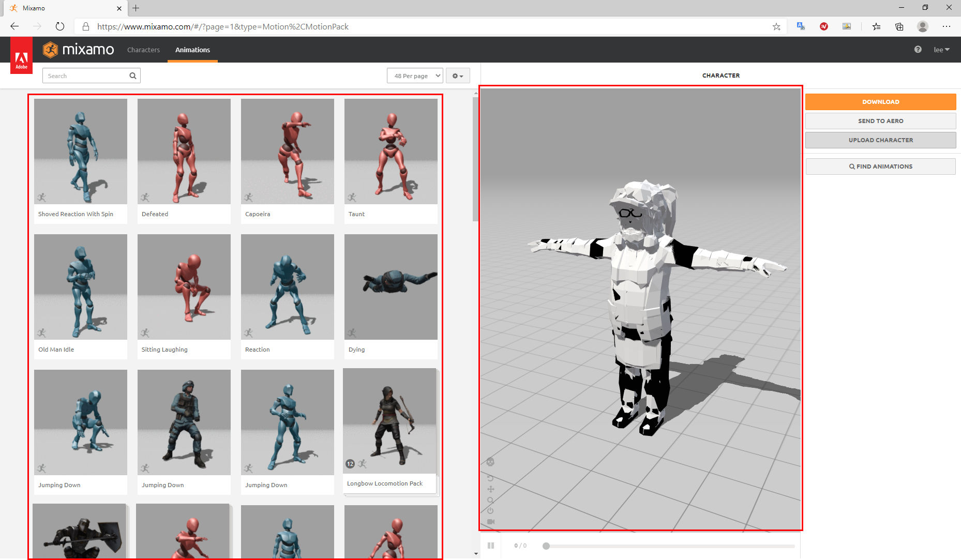Click UPLOAD CHARACTER button

[880, 140]
